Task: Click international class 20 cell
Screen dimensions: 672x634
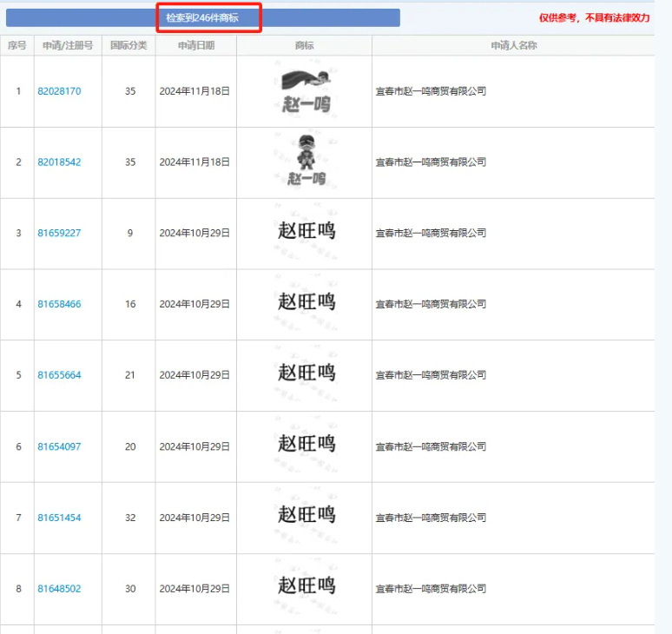Action: click(x=130, y=446)
